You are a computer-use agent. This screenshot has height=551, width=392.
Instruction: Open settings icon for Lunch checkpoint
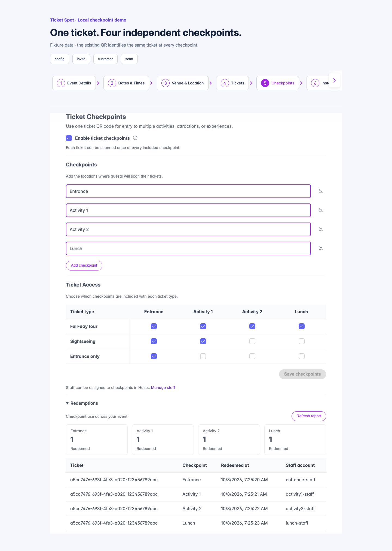(321, 248)
